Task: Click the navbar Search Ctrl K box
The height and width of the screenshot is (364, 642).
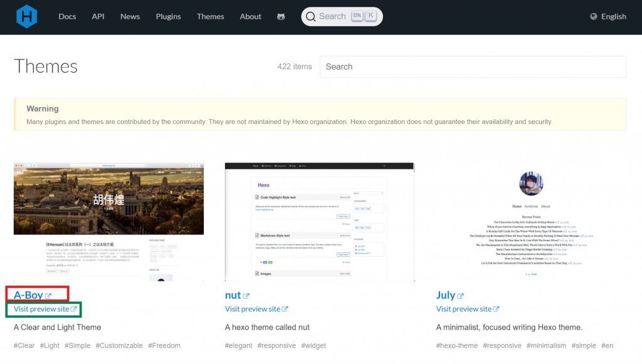Action: click(342, 16)
